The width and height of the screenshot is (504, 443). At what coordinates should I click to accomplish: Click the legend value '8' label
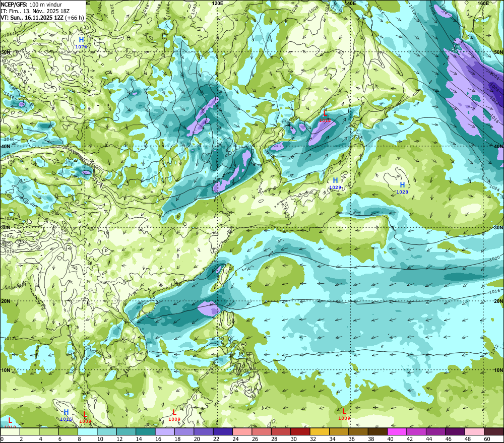[x=80, y=439]
